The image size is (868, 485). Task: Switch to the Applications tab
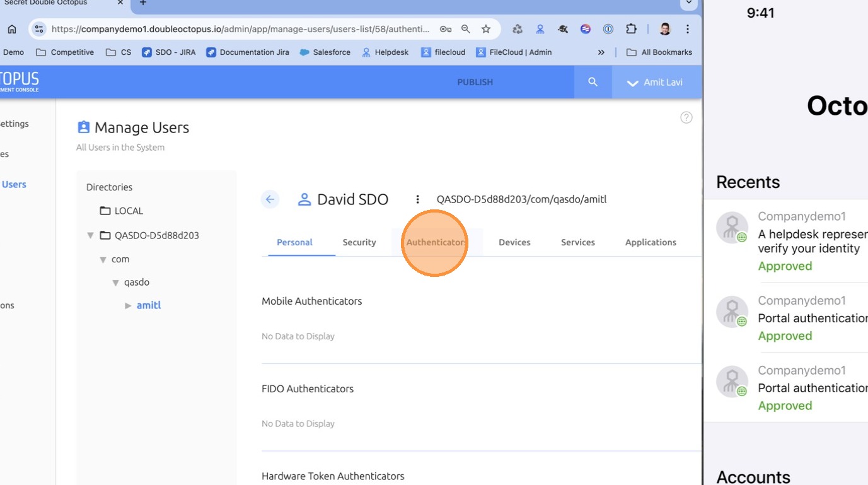coord(651,242)
